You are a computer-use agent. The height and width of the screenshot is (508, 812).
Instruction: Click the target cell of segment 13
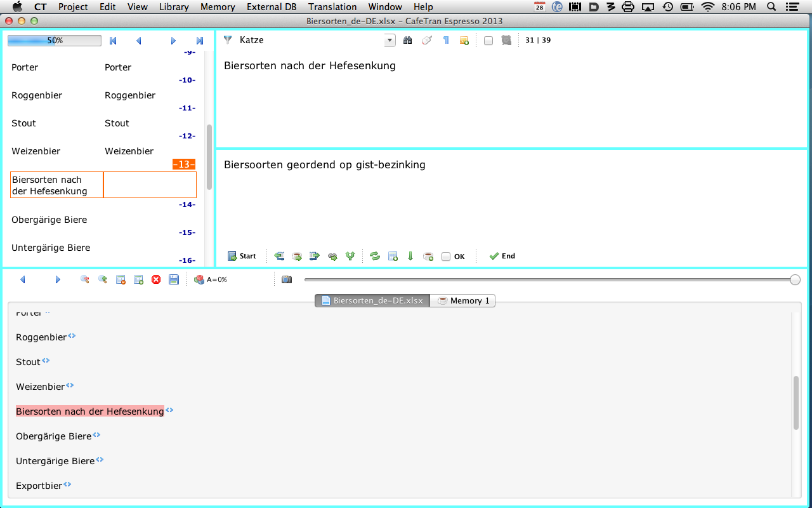150,185
